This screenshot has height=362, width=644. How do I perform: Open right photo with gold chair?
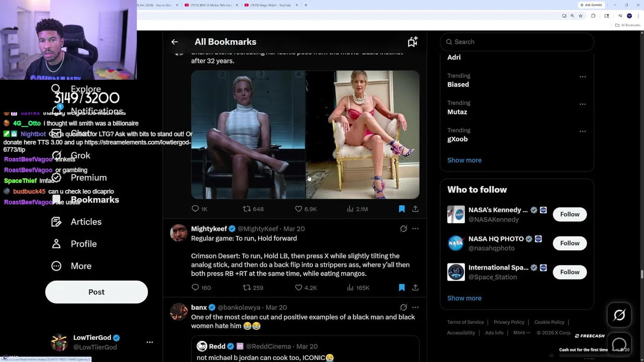pos(363,135)
